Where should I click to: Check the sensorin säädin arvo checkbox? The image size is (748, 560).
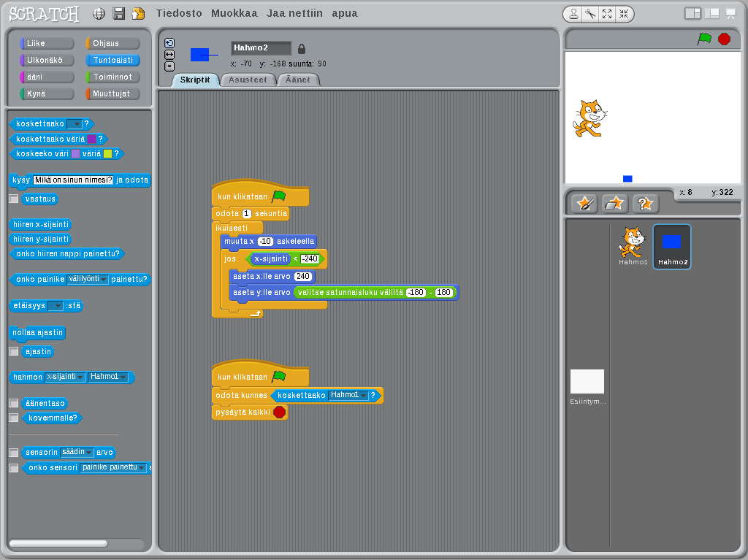[x=14, y=452]
